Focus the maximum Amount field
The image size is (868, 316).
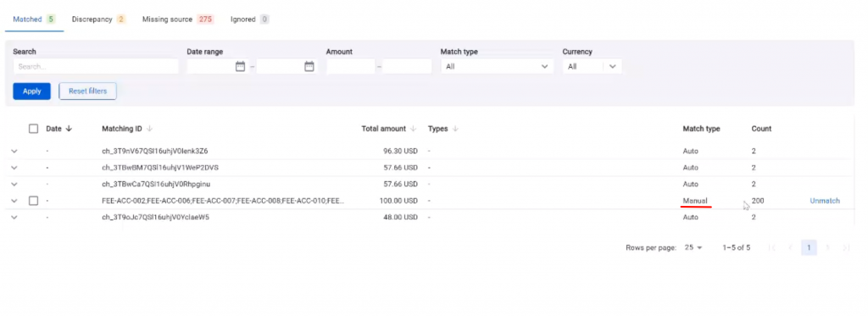(407, 66)
